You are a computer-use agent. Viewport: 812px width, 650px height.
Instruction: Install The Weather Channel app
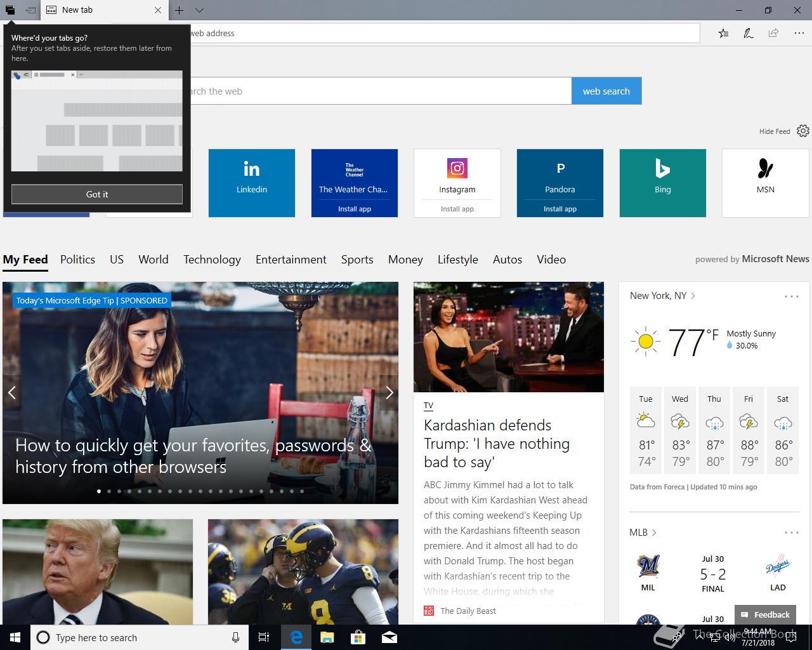tap(355, 209)
